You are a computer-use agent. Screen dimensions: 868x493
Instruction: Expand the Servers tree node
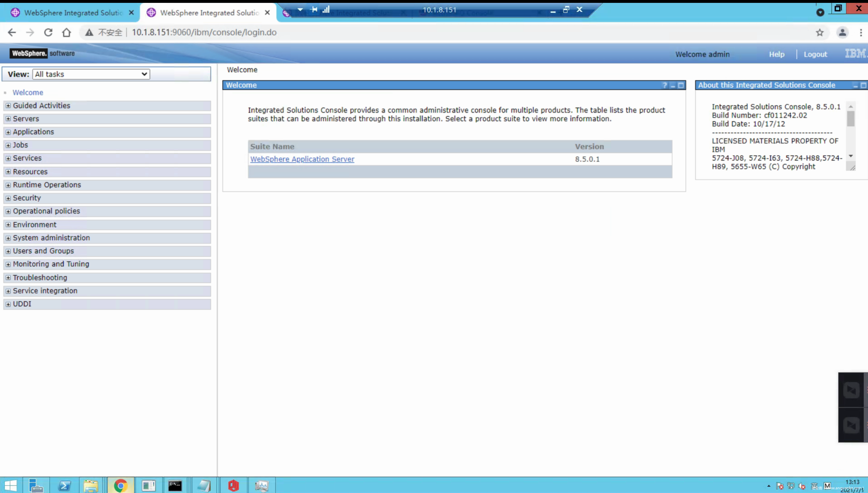tap(8, 119)
